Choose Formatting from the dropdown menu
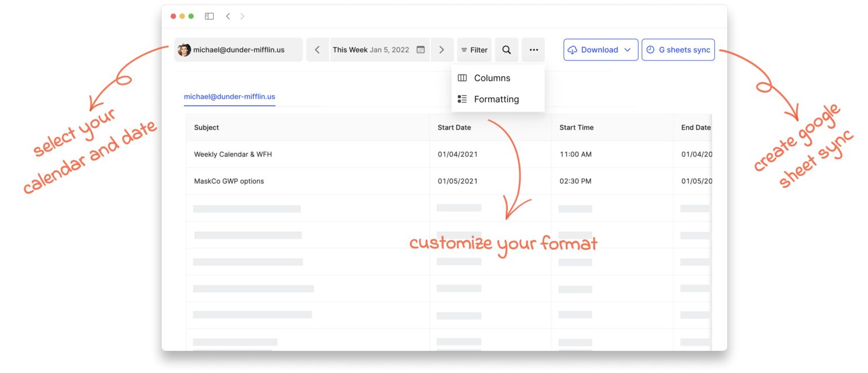Viewport: 868px width, 373px height. click(498, 99)
